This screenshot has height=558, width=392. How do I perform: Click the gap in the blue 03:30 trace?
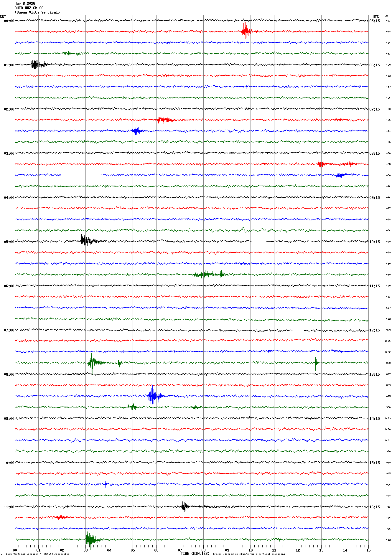(x=81, y=175)
